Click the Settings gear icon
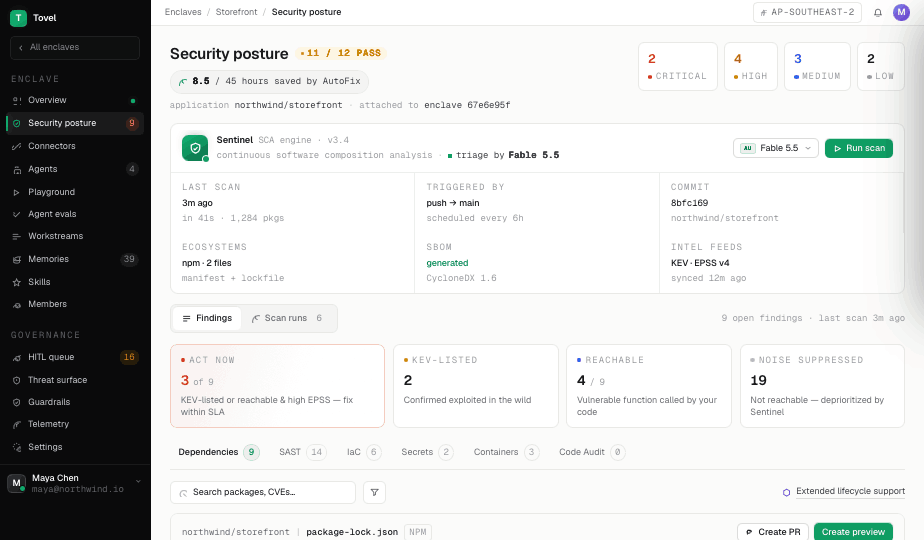 (16, 447)
